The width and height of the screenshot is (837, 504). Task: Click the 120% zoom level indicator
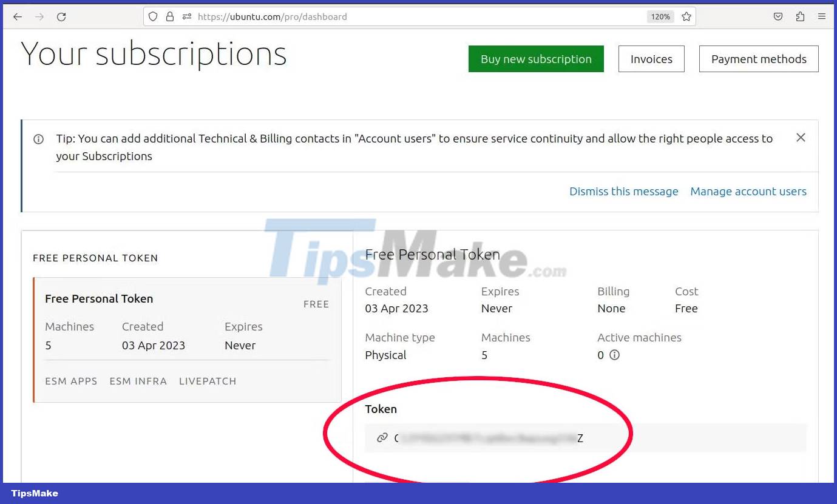(660, 17)
